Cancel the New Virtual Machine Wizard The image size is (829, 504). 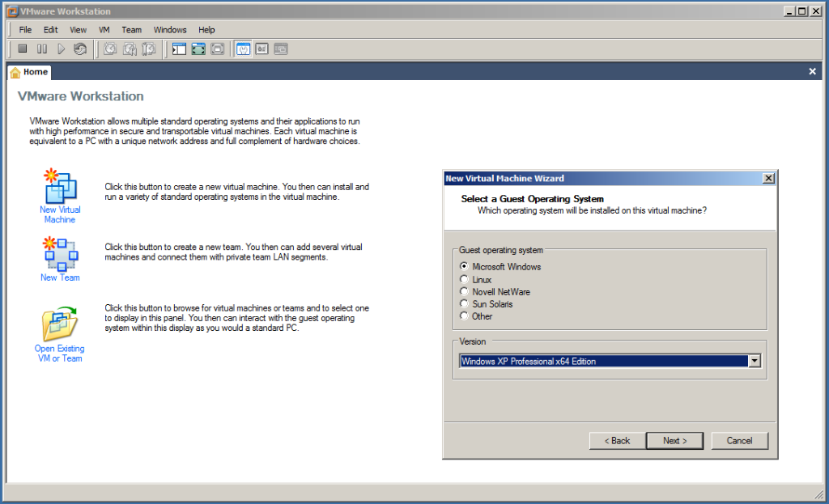[x=739, y=441]
